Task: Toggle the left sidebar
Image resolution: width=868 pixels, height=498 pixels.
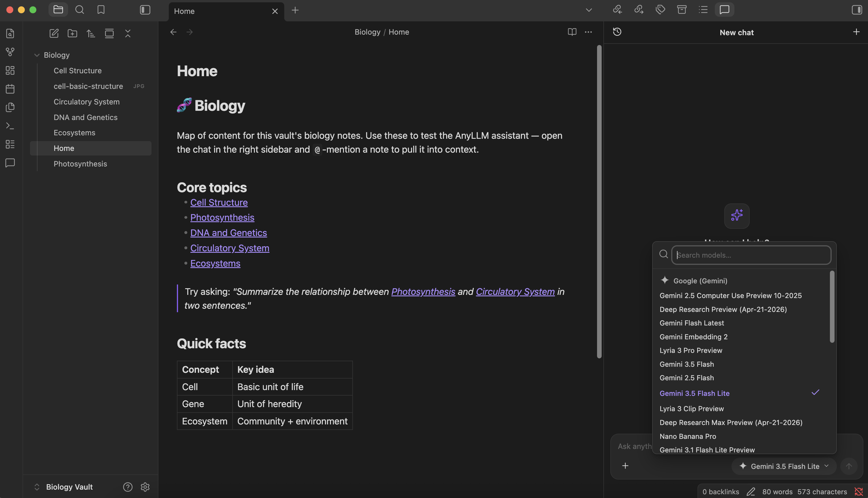Action: click(x=145, y=10)
